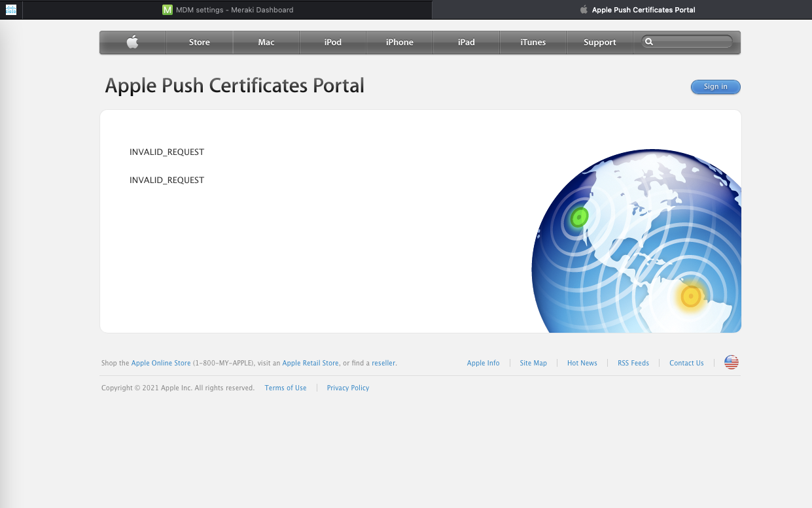Open the Privacy Policy link
Image resolution: width=812 pixels, height=508 pixels.
tap(347, 387)
